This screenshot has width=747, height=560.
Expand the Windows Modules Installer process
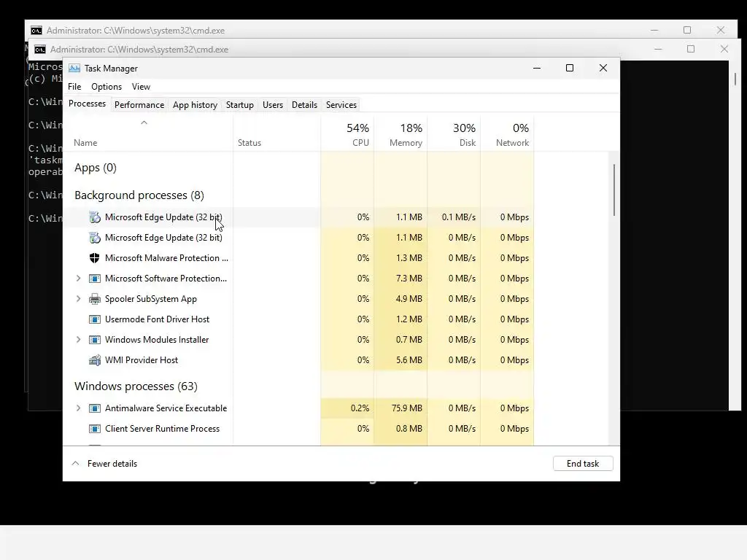click(x=79, y=340)
